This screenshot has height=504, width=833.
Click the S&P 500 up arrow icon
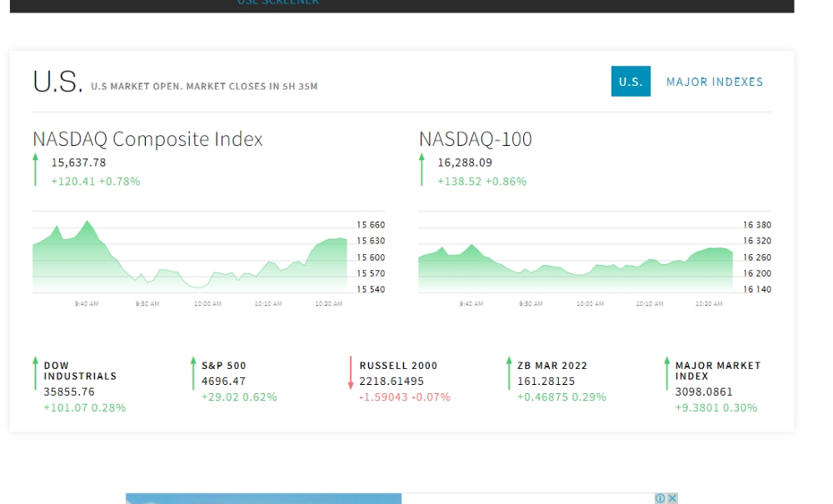click(193, 373)
